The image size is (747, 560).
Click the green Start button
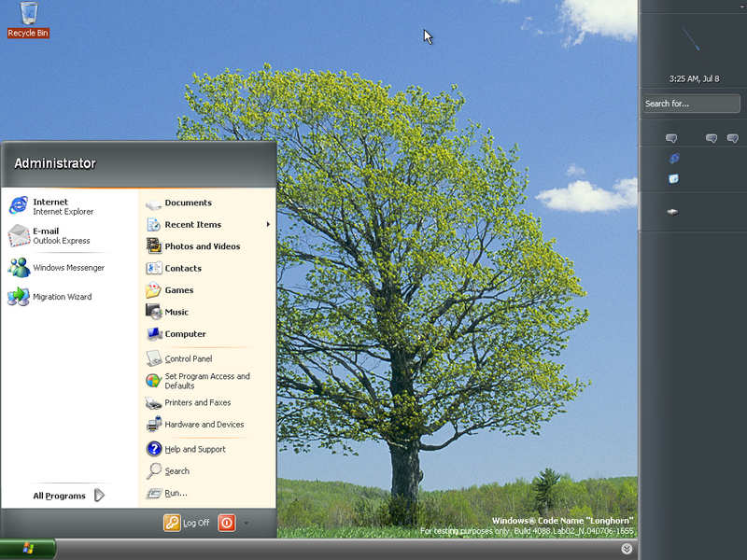pos(28,549)
